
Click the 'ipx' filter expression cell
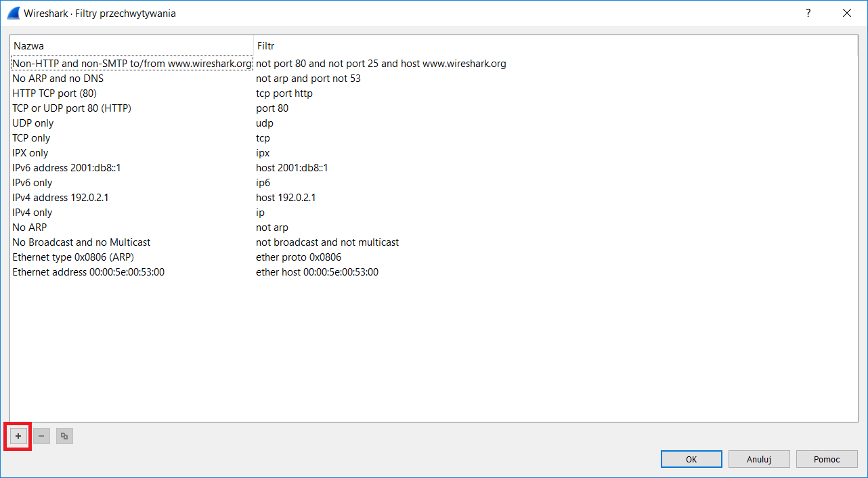pyautogui.click(x=263, y=153)
